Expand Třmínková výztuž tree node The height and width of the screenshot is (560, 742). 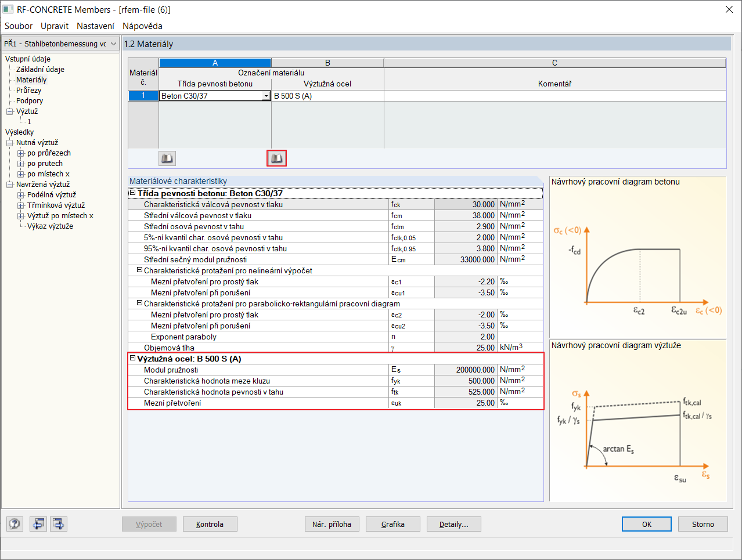pos(20,205)
